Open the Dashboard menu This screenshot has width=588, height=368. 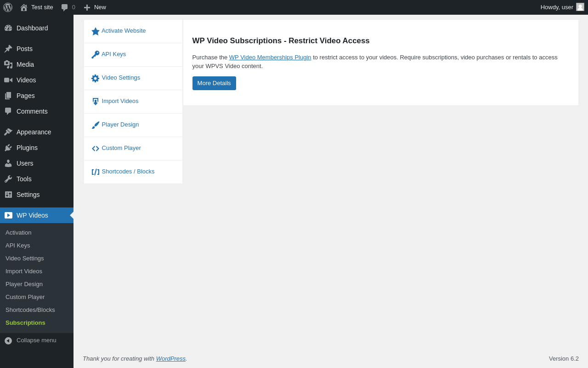pos(37,28)
